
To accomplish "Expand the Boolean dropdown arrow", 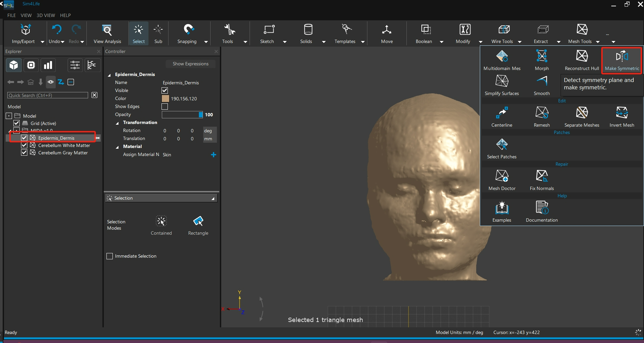I will tap(441, 42).
